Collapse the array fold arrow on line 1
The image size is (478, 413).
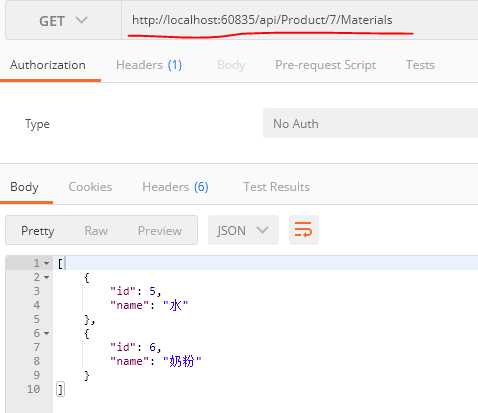click(x=47, y=263)
